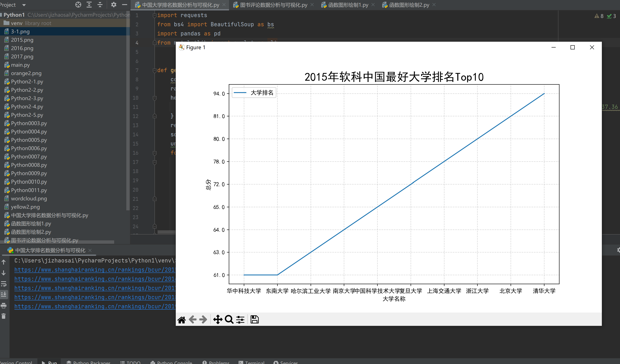Open the Project view dropdown arrow
The width and height of the screenshot is (620, 364).
click(x=24, y=5)
